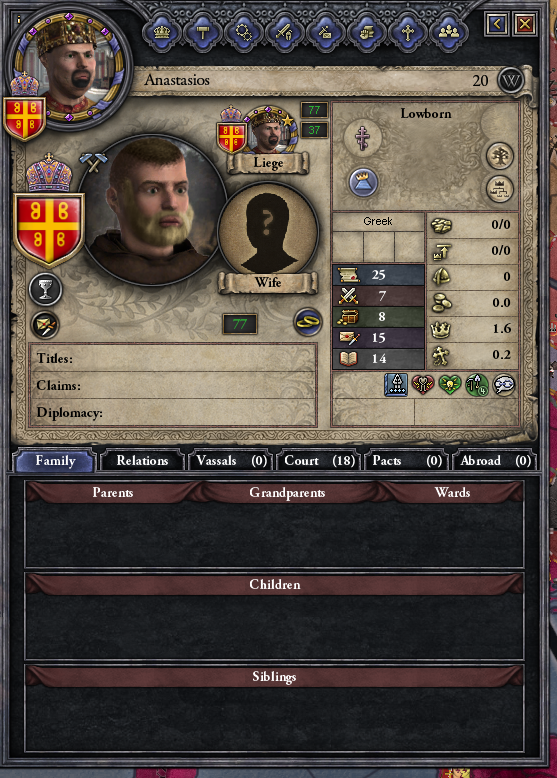Switch to the Relations tab
The height and width of the screenshot is (778, 557).
pyautogui.click(x=142, y=461)
